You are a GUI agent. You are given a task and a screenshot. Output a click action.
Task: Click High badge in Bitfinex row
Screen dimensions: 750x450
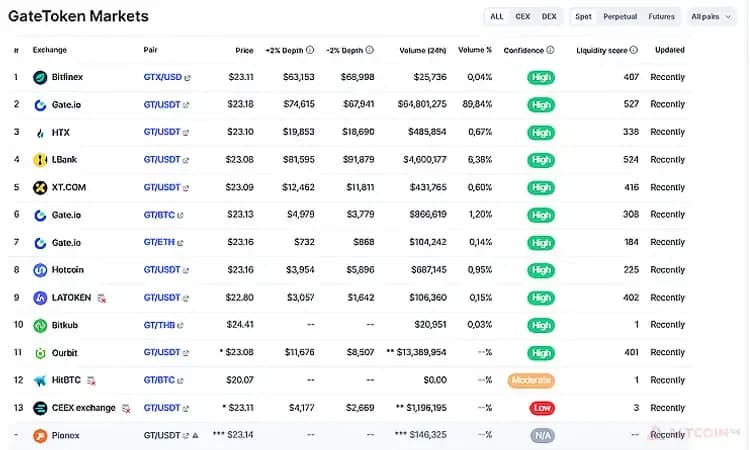(541, 77)
